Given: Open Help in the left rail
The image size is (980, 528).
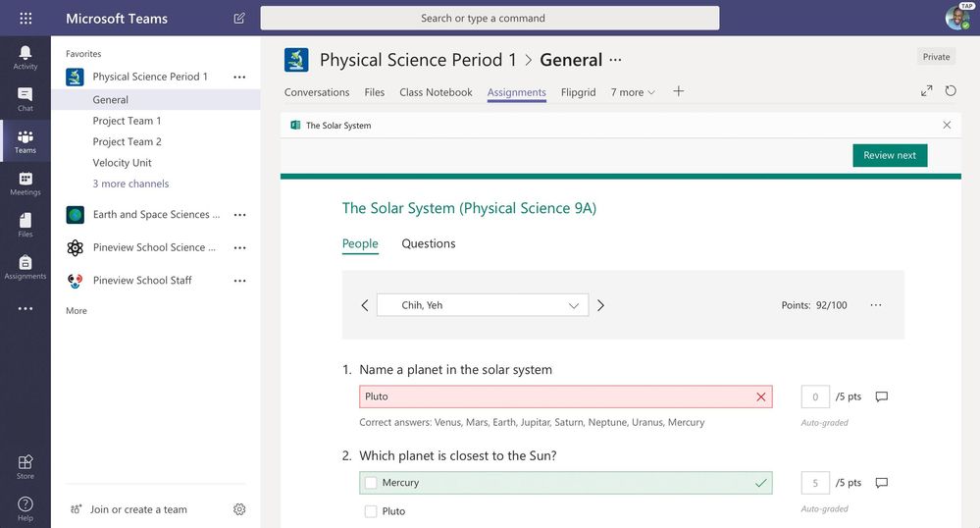Looking at the screenshot, I should [x=25, y=508].
